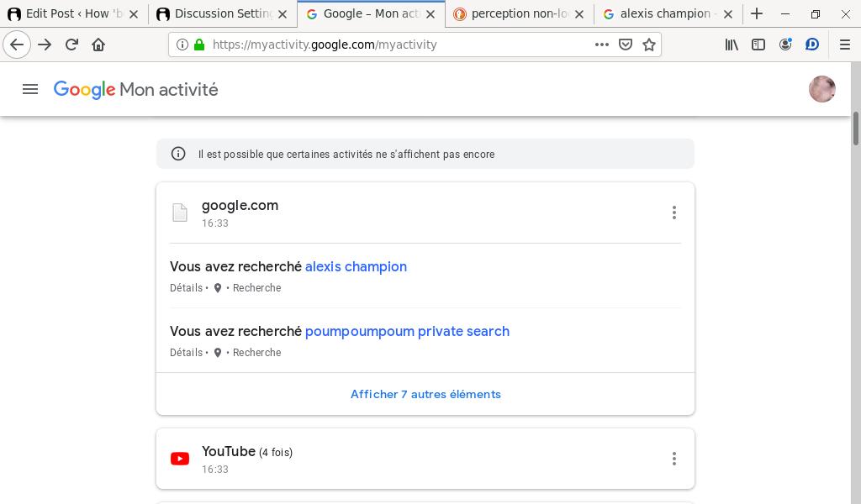Open page actions ellipsis in address bar

tap(601, 45)
